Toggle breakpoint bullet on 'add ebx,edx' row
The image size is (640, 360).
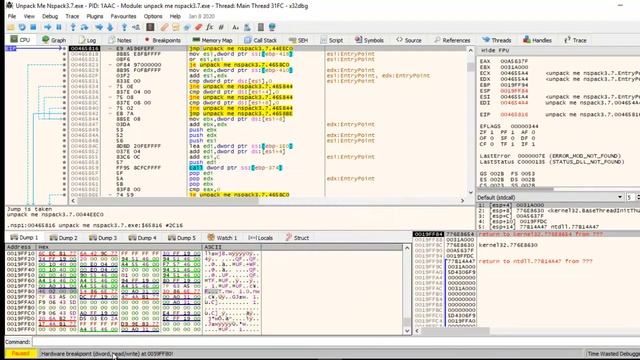click(x=64, y=124)
